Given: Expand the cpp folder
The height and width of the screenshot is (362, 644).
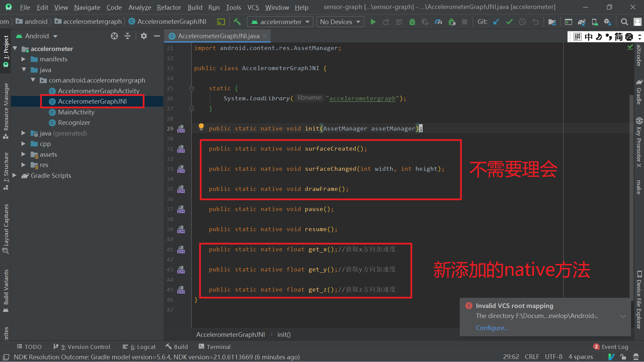Looking at the screenshot, I should [23, 144].
